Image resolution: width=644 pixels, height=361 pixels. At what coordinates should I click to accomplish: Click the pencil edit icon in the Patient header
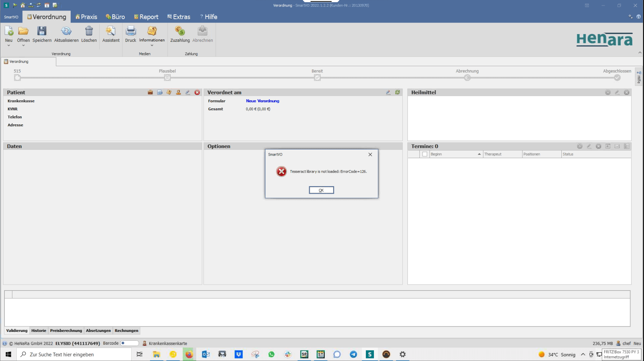(187, 92)
